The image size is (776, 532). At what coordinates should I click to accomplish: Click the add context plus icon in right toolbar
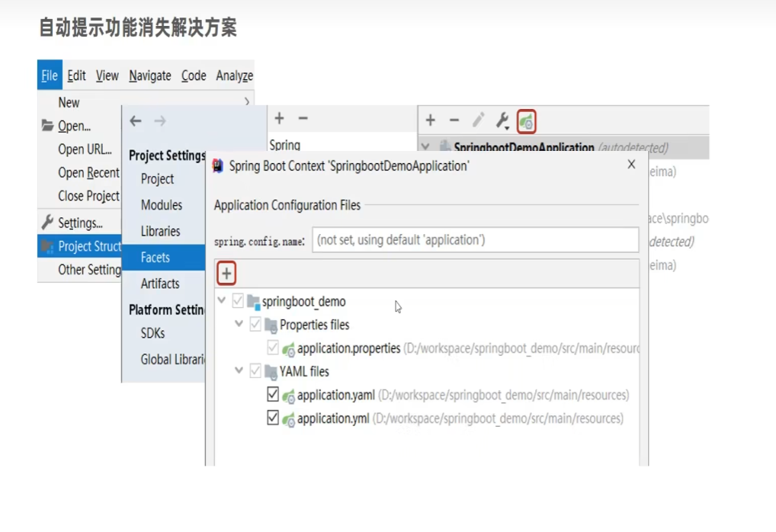430,120
